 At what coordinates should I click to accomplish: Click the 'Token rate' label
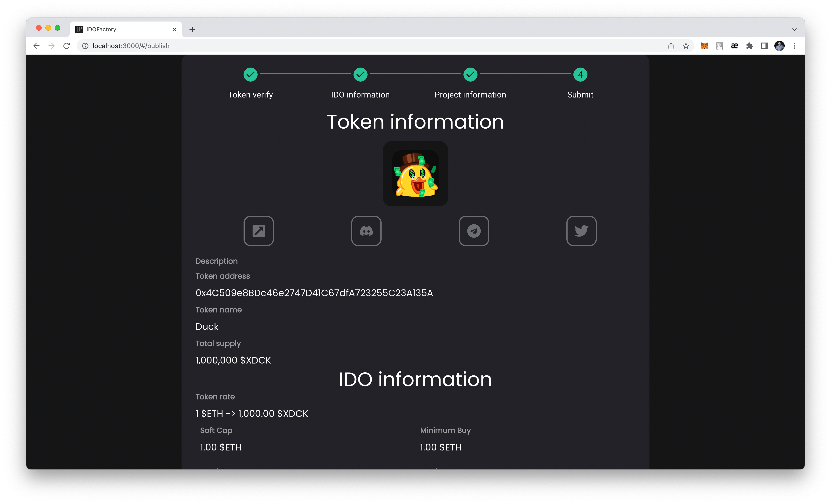(215, 396)
